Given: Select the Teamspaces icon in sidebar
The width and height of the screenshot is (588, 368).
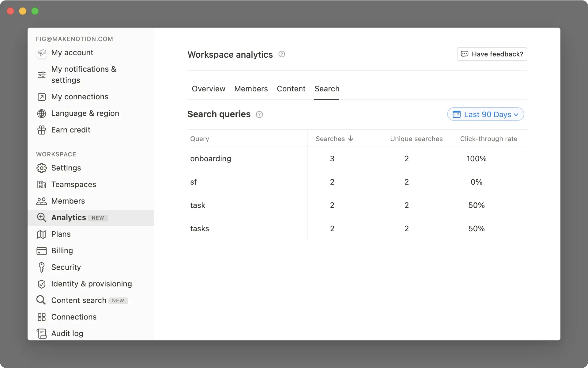Looking at the screenshot, I should pos(41,184).
